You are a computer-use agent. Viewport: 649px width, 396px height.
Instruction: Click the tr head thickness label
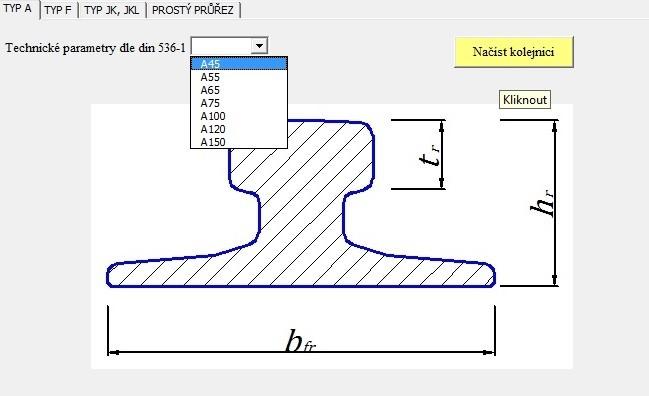point(429,155)
